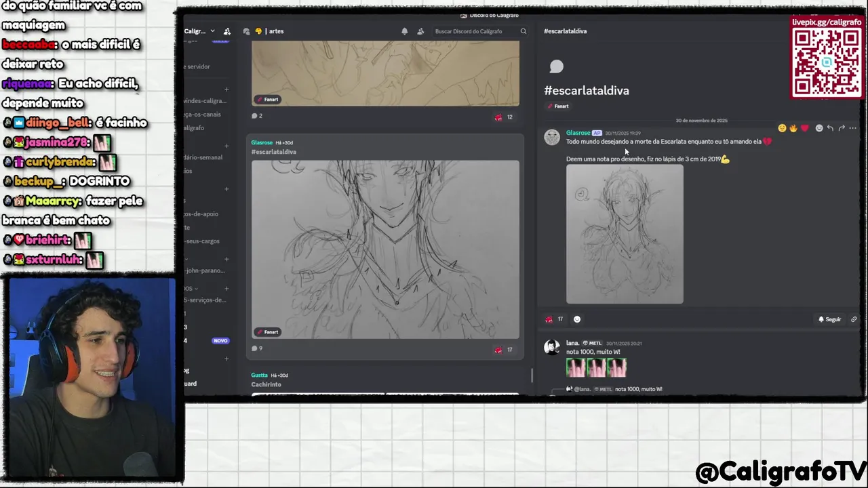The image size is (868, 488).
Task: Click the livepix QR code overlay
Action: [x=827, y=62]
